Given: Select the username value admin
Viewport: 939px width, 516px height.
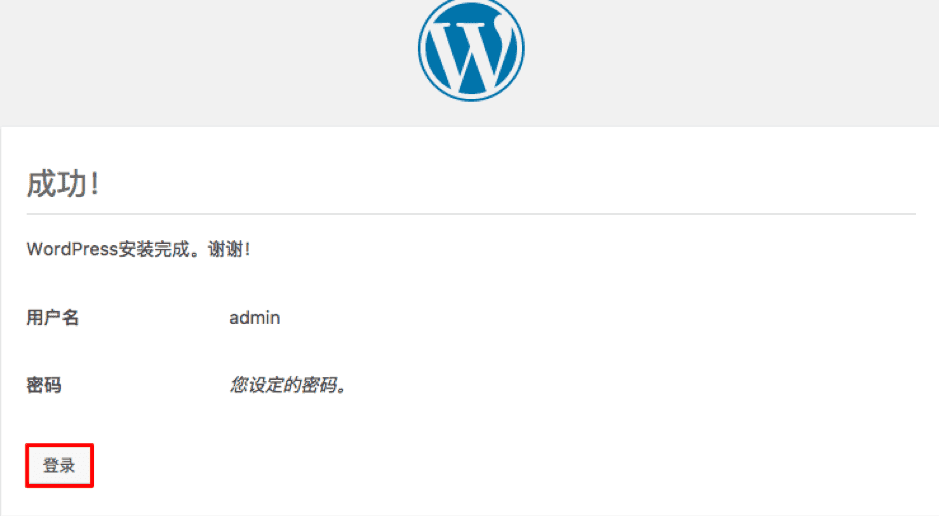Looking at the screenshot, I should coord(255,317).
